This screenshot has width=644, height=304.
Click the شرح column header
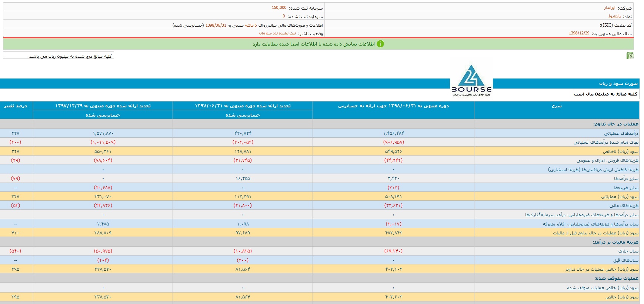(x=557, y=106)
